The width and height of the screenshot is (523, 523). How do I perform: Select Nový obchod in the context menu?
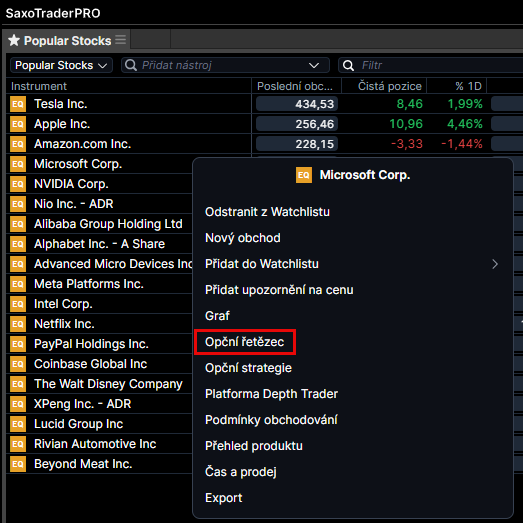click(x=242, y=238)
